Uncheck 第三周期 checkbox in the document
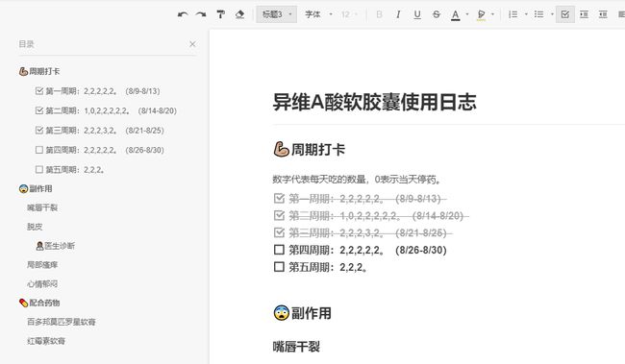 (279, 232)
